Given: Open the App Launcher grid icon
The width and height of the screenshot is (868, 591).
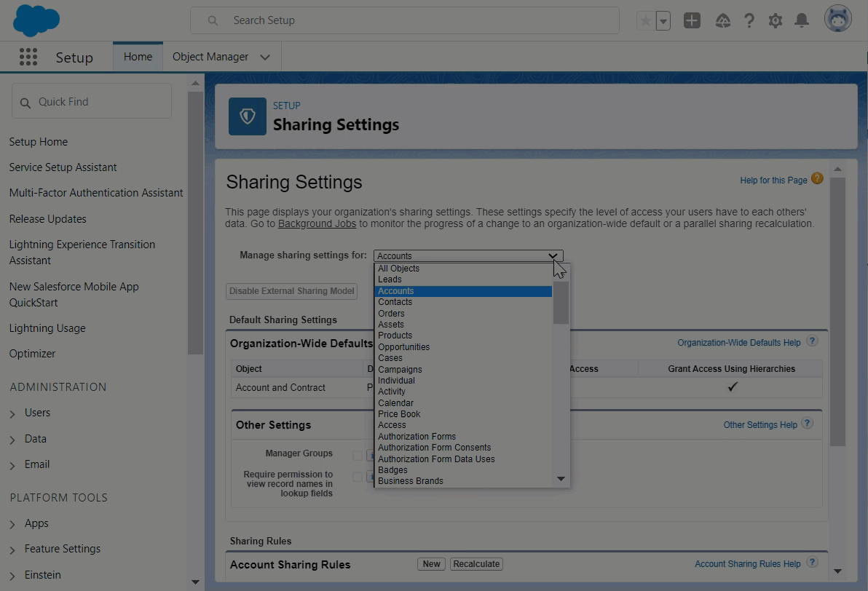Looking at the screenshot, I should [x=28, y=57].
